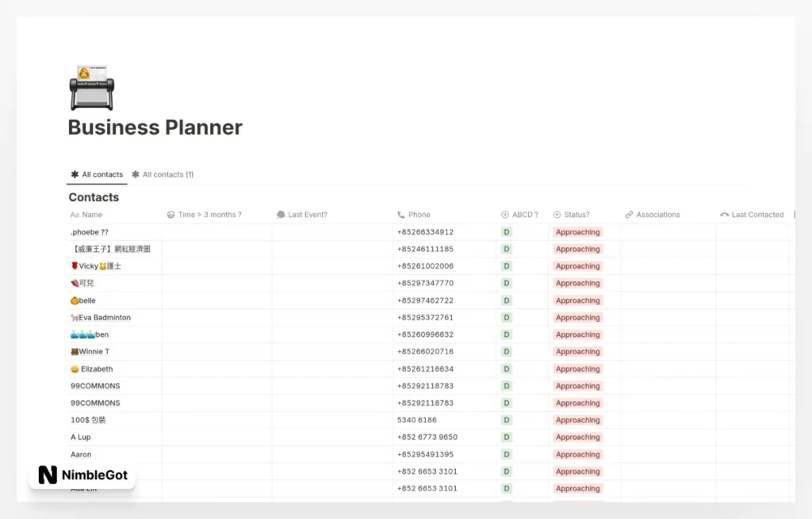The width and height of the screenshot is (812, 519).
Task: Click the phone number cell for .phoebe ??
Action: pos(425,232)
